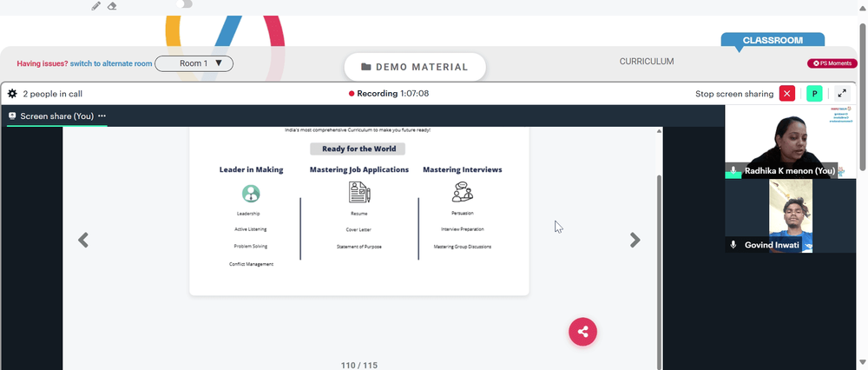Open the PS Moments button

pos(832,63)
